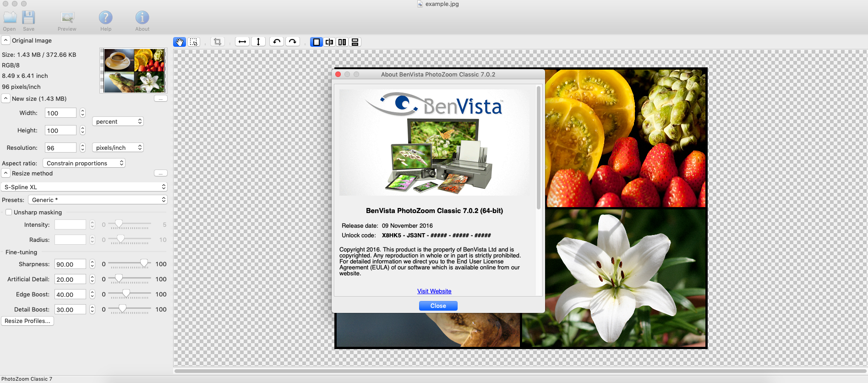The image size is (868, 383).
Task: Click the Width input field
Action: pos(60,113)
